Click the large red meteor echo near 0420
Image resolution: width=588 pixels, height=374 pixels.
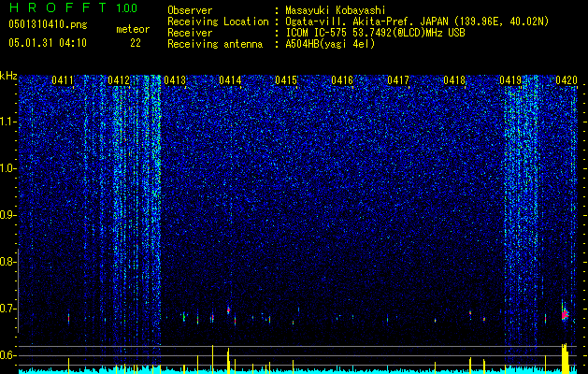[566, 313]
